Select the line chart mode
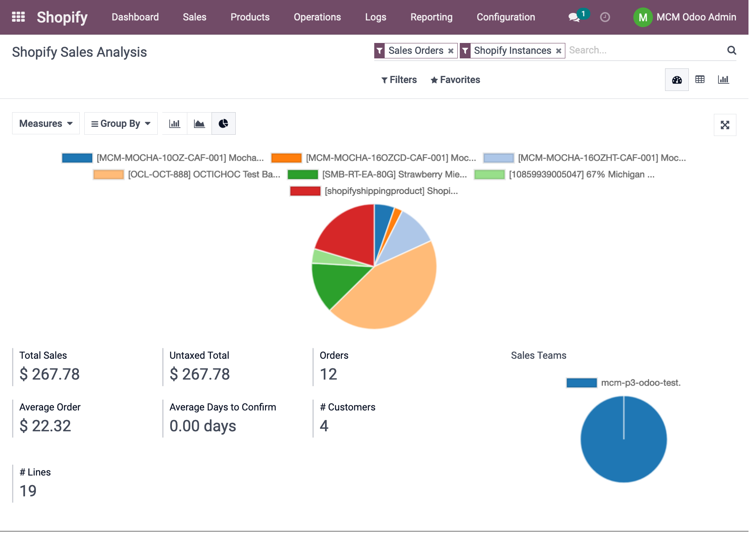Viewport: 756px width, 536px height. click(x=199, y=123)
